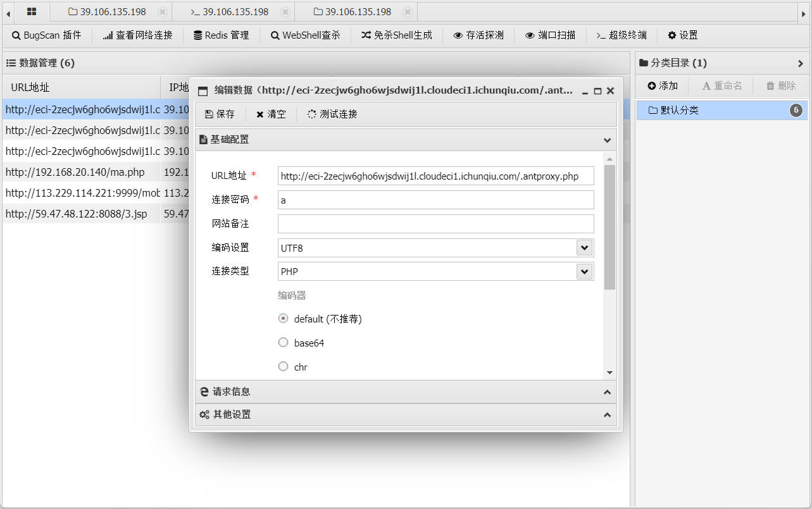Close the third 39.106.135.198 folder tab
Image resolution: width=812 pixels, height=509 pixels.
pyautogui.click(x=408, y=12)
